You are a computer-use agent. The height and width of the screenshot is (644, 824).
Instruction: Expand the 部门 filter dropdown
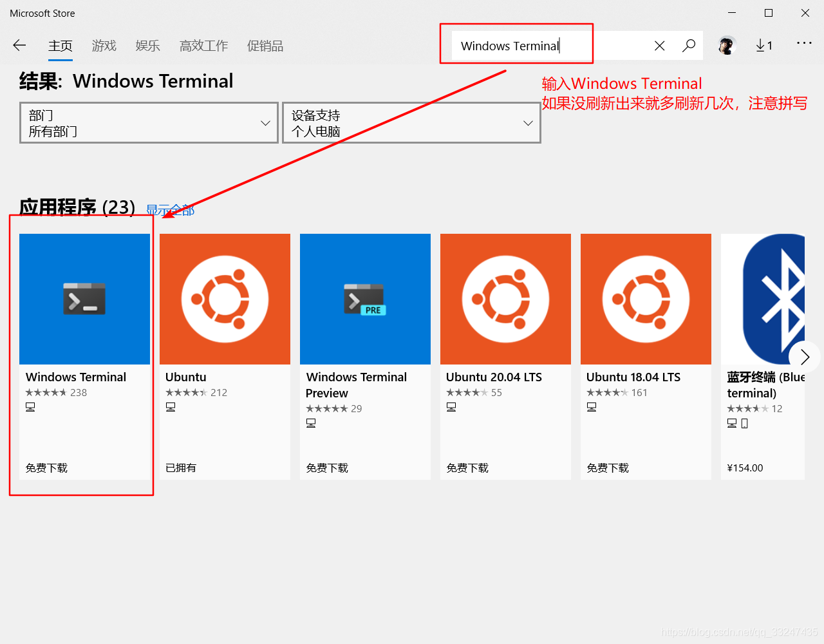[149, 122]
